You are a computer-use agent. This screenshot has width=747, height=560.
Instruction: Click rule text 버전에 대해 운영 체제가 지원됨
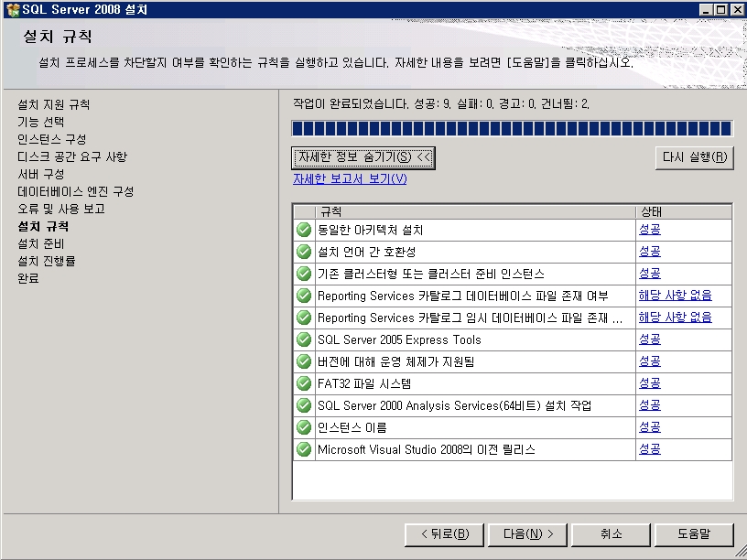tap(395, 362)
